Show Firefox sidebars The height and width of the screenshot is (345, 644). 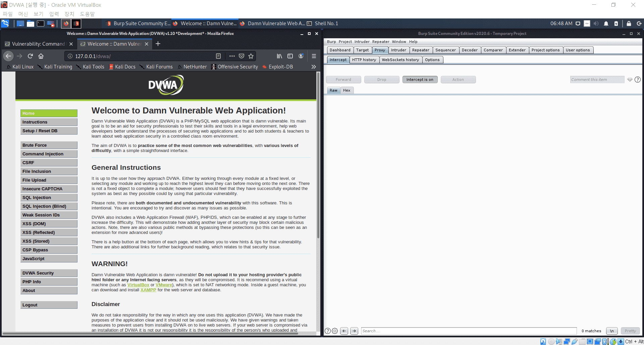(x=290, y=56)
